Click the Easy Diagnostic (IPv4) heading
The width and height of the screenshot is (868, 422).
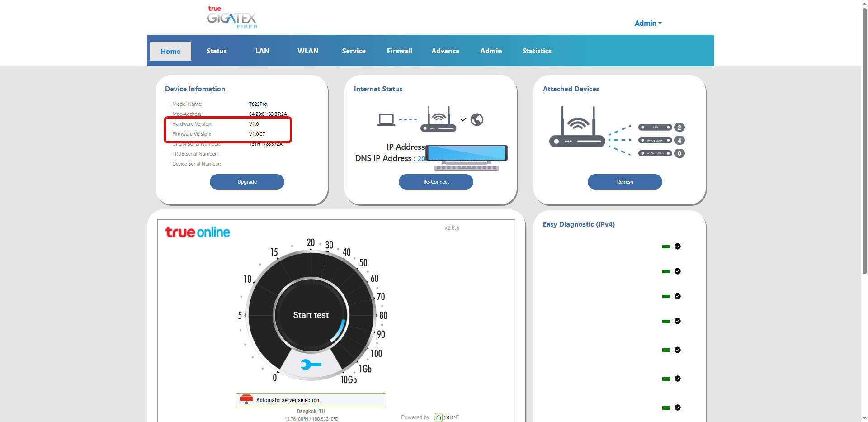coord(579,224)
